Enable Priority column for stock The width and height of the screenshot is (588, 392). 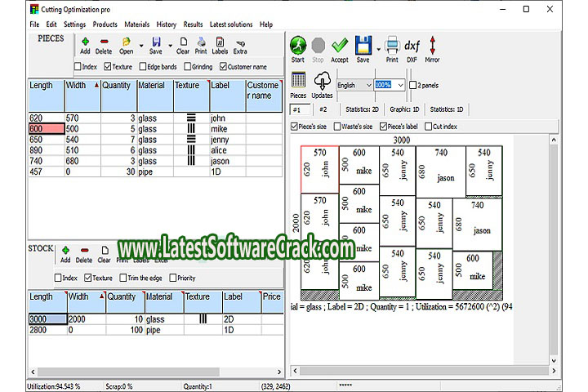tap(173, 278)
